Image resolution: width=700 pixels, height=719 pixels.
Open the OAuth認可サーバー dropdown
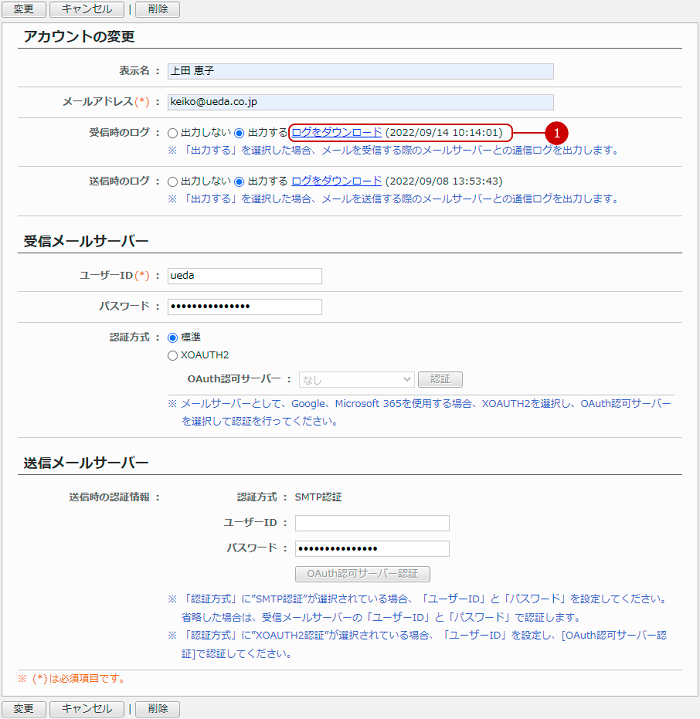pos(357,380)
